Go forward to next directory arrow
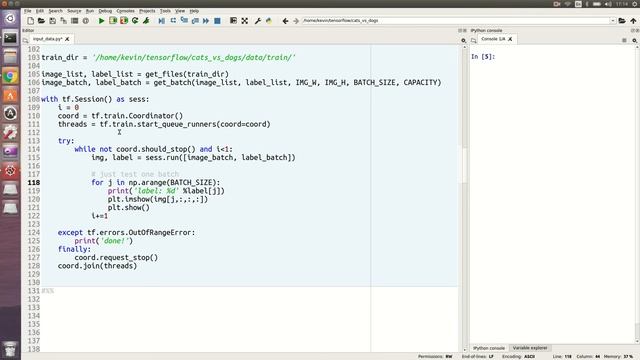 (296, 20)
